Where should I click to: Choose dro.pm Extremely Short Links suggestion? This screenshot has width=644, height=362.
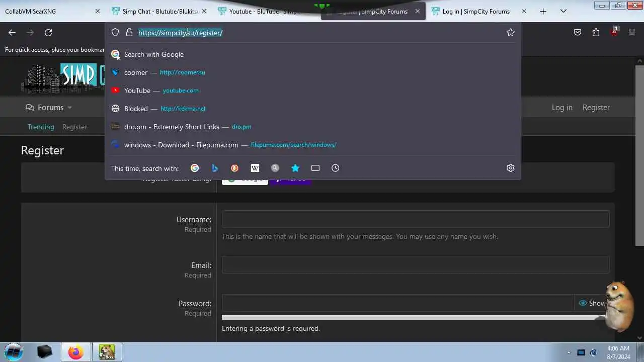click(x=313, y=127)
